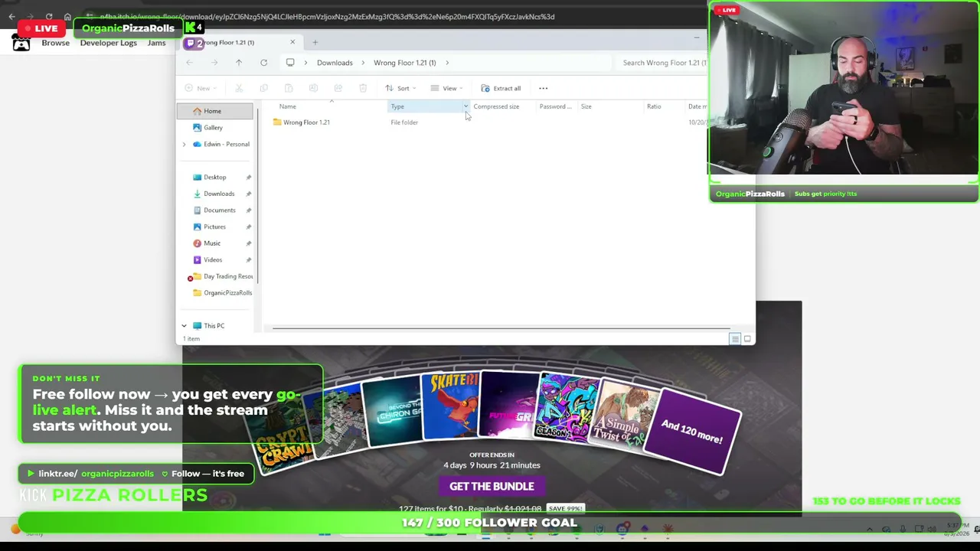Open Desktop from Explorer sidebar
The width and height of the screenshot is (980, 551).
pos(215,178)
